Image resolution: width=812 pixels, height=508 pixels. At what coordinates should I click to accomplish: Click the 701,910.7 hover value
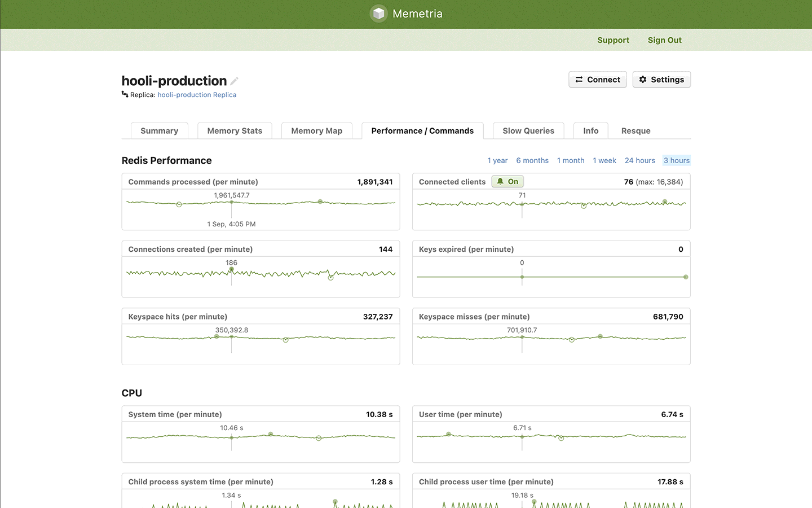pyautogui.click(x=522, y=330)
